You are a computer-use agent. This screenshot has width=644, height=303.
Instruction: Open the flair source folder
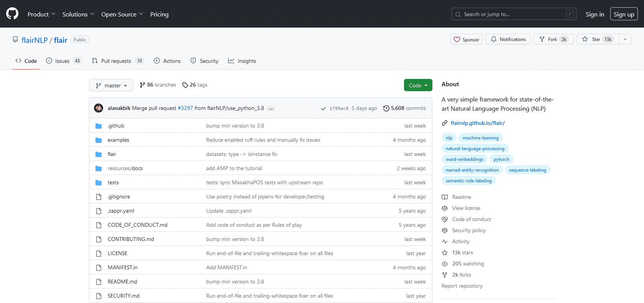(x=112, y=154)
